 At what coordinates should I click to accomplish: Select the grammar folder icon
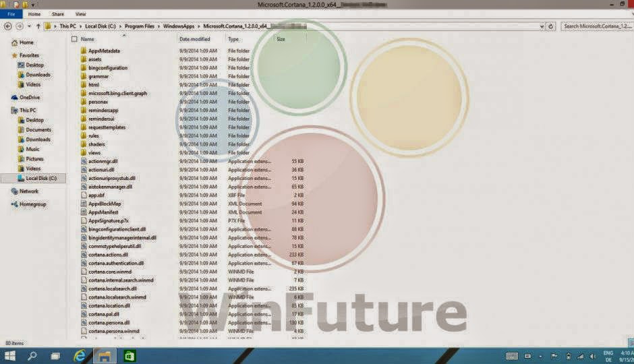84,76
